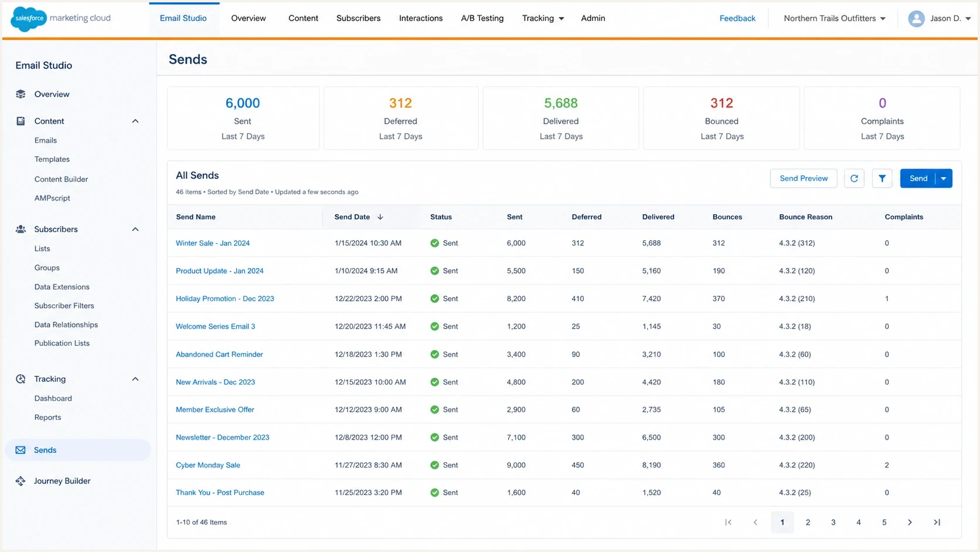The height and width of the screenshot is (552, 980).
Task: Click the Sends envelope icon
Action: click(21, 450)
